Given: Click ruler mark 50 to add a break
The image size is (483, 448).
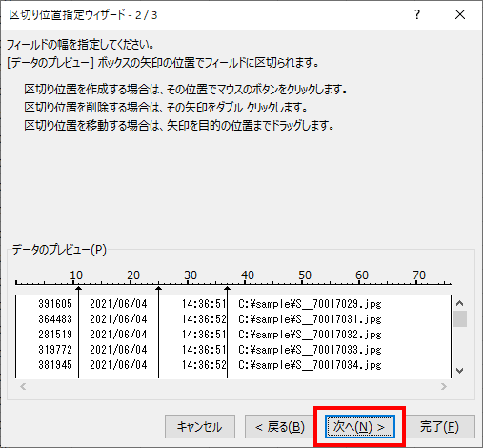Looking at the screenshot, I should [x=305, y=275].
